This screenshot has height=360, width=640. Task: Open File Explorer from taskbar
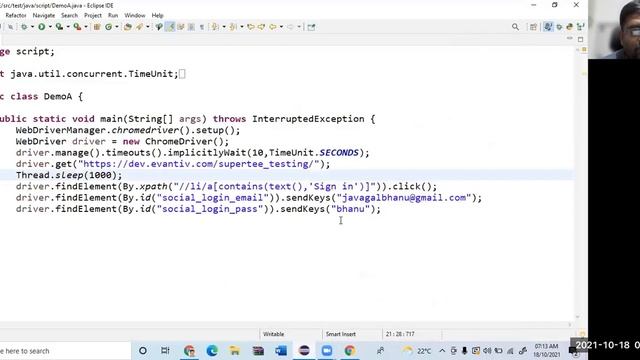tap(235, 351)
